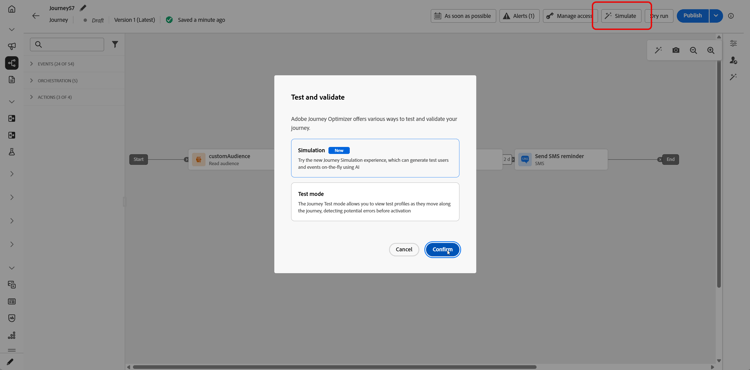Screen dimensions: 750x370
Task: Click the scroll down arrow of canvas
Action: (719, 361)
